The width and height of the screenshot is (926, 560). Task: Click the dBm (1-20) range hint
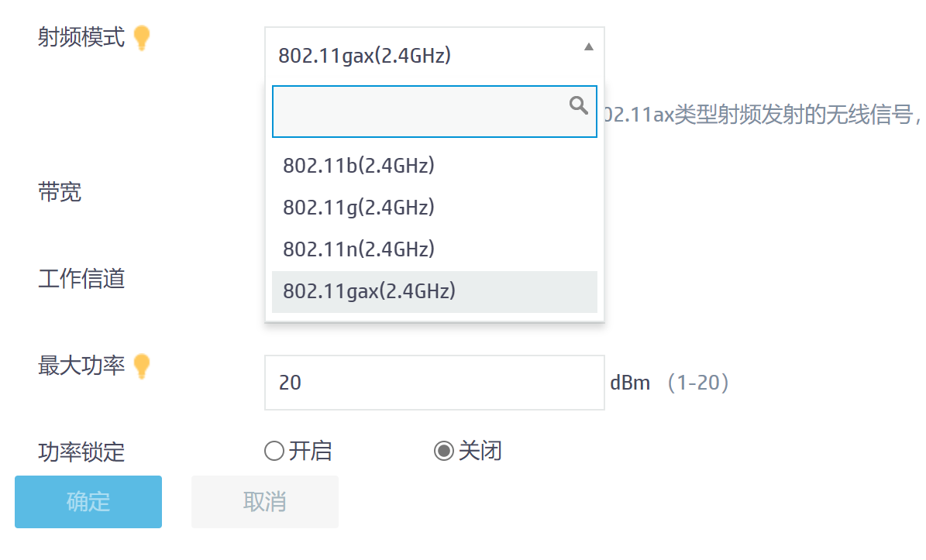[670, 383]
